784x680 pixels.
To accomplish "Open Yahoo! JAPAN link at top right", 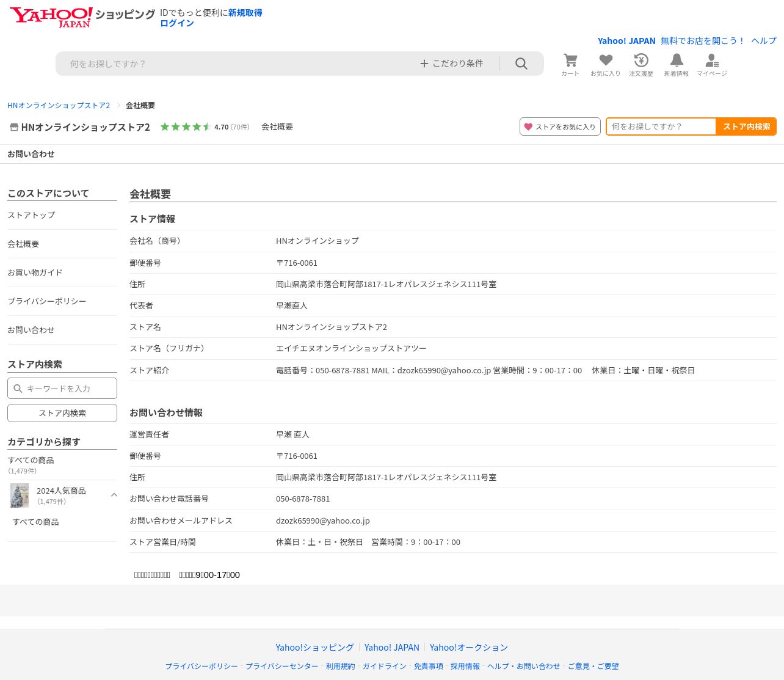I will click(x=626, y=41).
